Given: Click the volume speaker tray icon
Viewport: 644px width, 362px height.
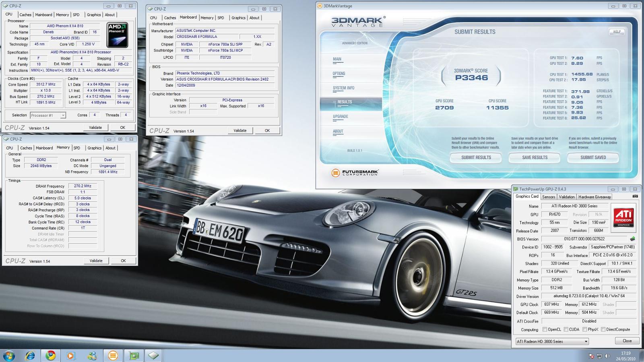Looking at the screenshot, I should tap(607, 356).
